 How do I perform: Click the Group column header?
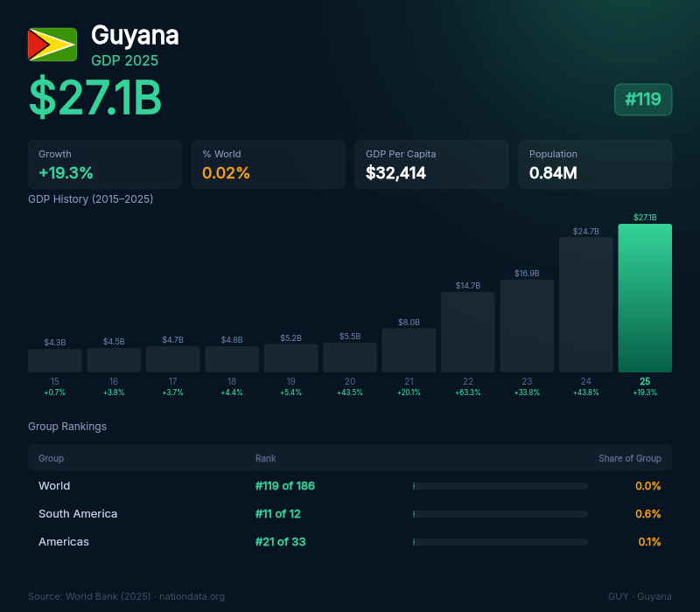point(51,458)
